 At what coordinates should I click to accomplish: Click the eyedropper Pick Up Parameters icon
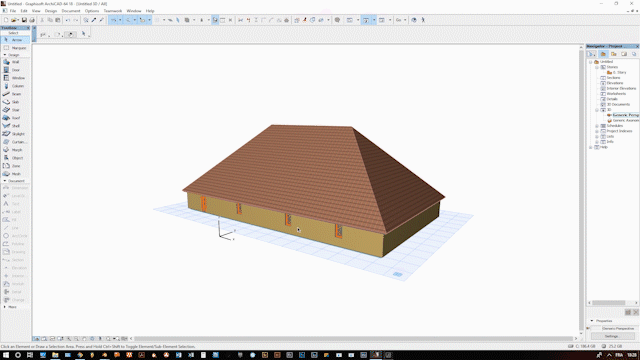click(x=94, y=20)
